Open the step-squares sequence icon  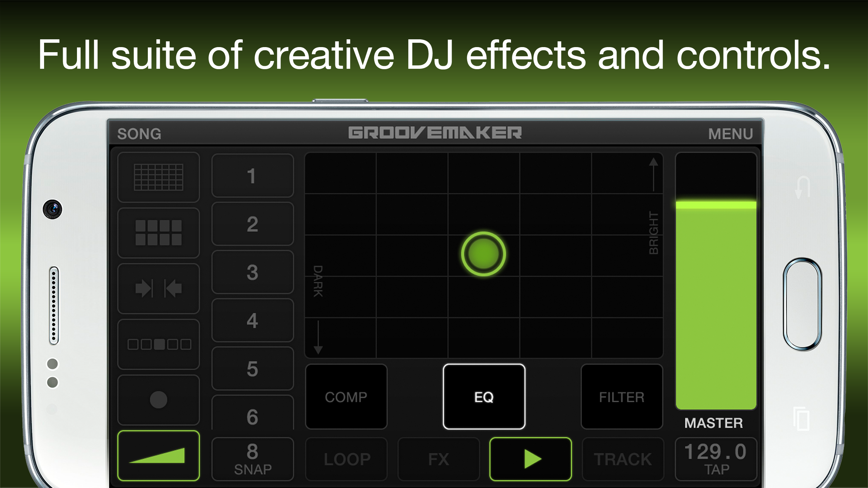click(158, 344)
